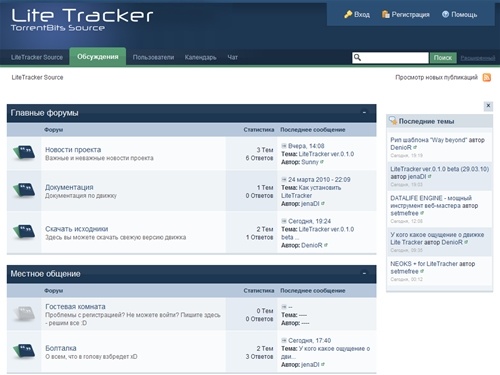The width and height of the screenshot is (500, 375).
Task: Select the Обсуждения tab
Action: pyautogui.click(x=98, y=57)
